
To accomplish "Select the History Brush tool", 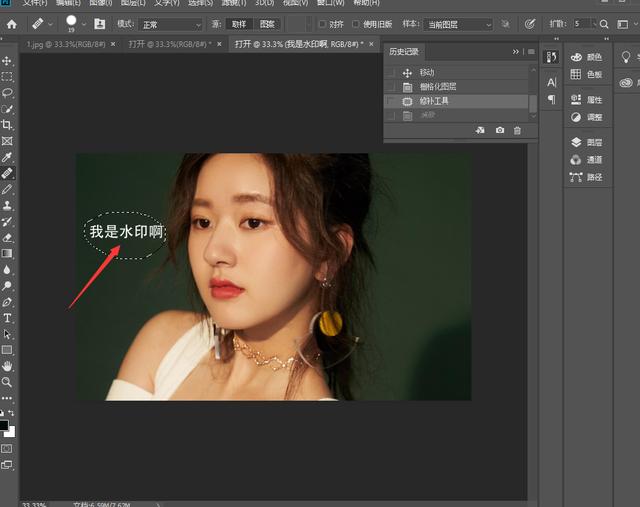I will click(x=7, y=222).
